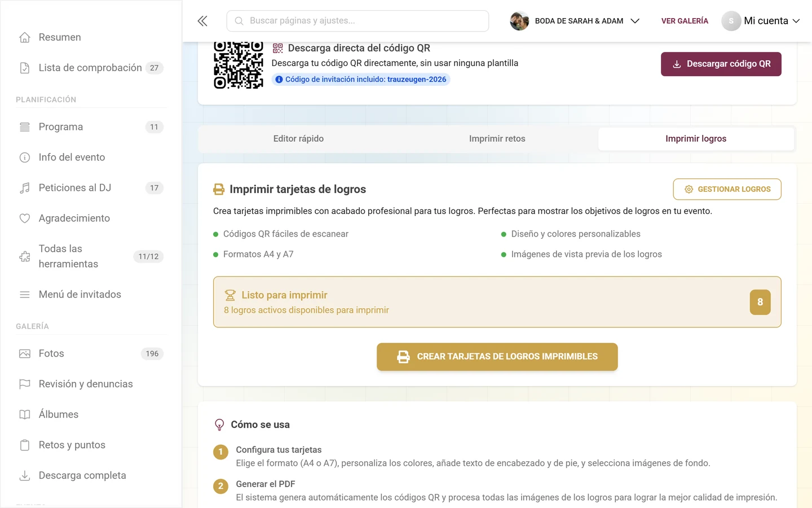The image size is (812, 508).
Task: Click the Gestionar logros button
Action: pyautogui.click(x=727, y=190)
